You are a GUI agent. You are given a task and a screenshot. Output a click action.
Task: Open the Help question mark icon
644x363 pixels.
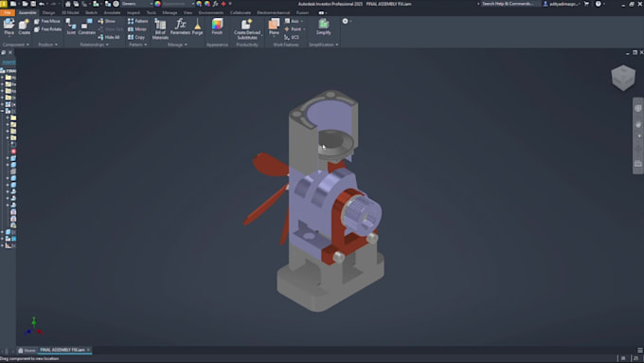599,4
